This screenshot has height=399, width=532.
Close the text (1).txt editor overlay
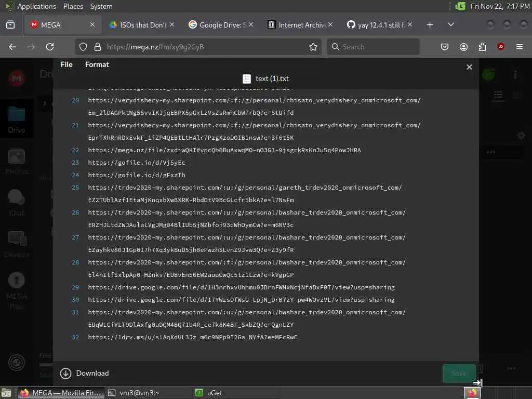point(469,67)
